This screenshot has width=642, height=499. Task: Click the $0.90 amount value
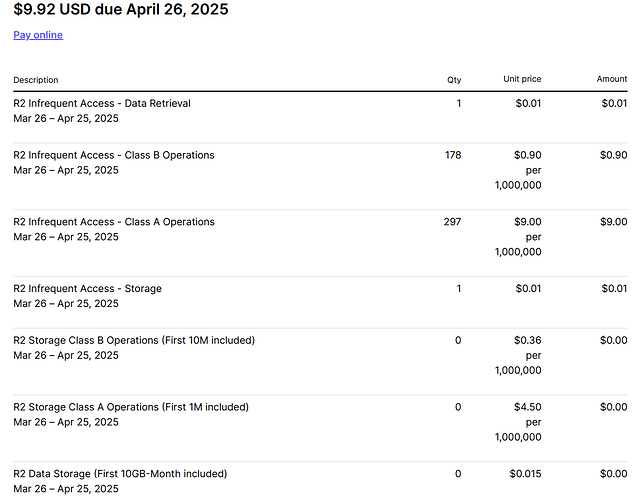(613, 155)
